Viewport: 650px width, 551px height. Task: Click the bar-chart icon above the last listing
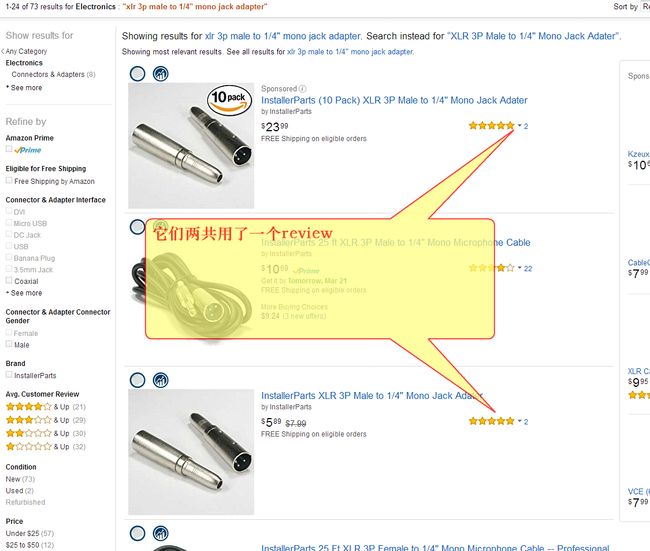[x=160, y=533]
